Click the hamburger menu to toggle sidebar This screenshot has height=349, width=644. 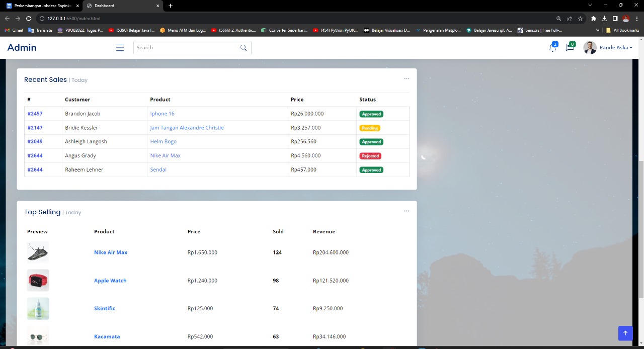(120, 47)
